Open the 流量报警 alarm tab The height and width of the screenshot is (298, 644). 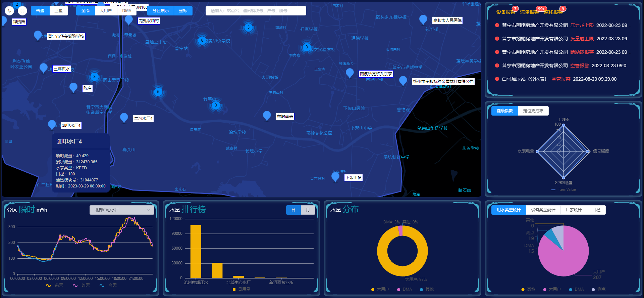click(x=529, y=12)
